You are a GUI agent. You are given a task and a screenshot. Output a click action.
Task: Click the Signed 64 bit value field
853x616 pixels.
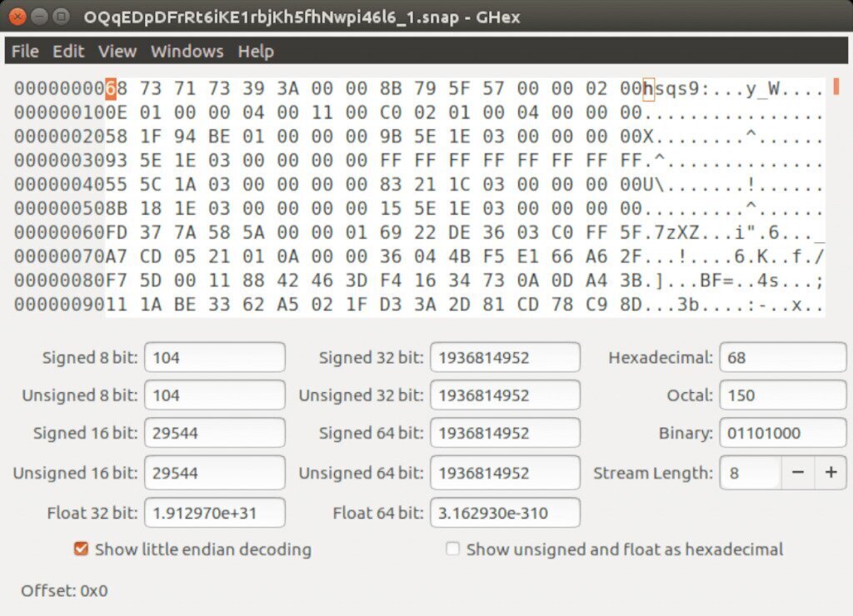tap(503, 433)
